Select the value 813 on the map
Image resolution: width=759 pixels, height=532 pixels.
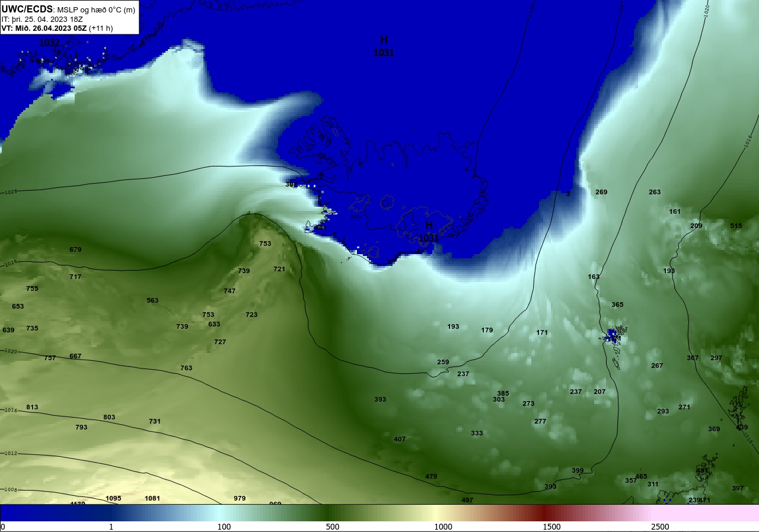32,407
